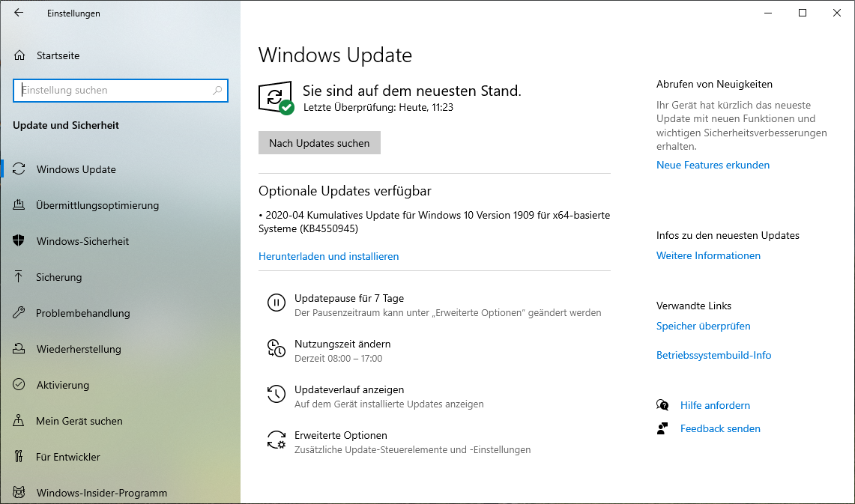
Task: Focus the Einstellung suchen field
Action: point(121,91)
